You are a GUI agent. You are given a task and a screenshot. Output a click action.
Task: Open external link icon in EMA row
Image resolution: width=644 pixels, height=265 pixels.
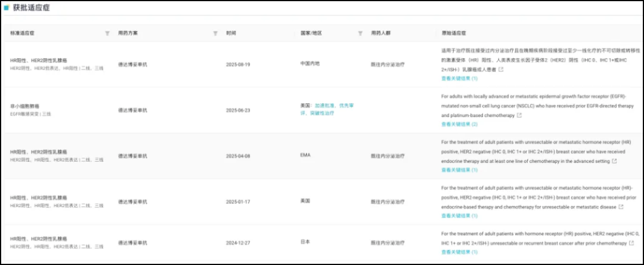pyautogui.click(x=614, y=161)
